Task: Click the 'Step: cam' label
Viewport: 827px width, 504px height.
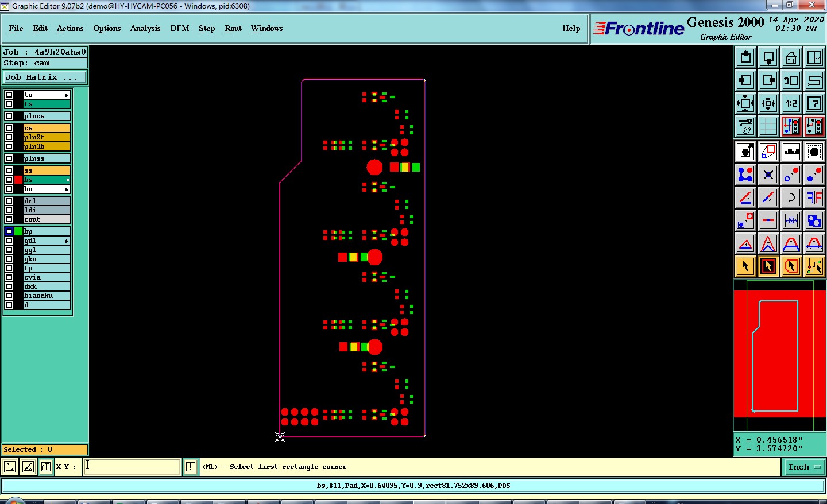Action: point(45,63)
